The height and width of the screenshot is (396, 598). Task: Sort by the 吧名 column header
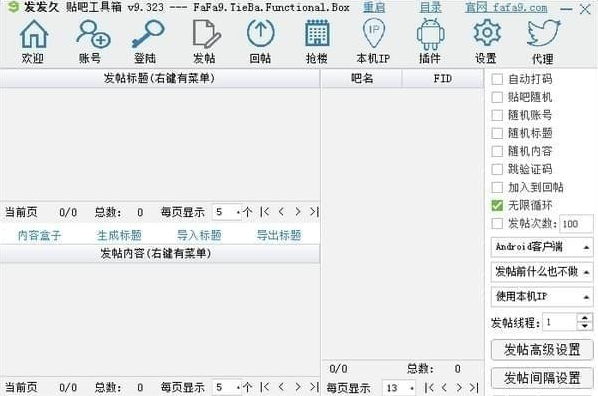362,79
